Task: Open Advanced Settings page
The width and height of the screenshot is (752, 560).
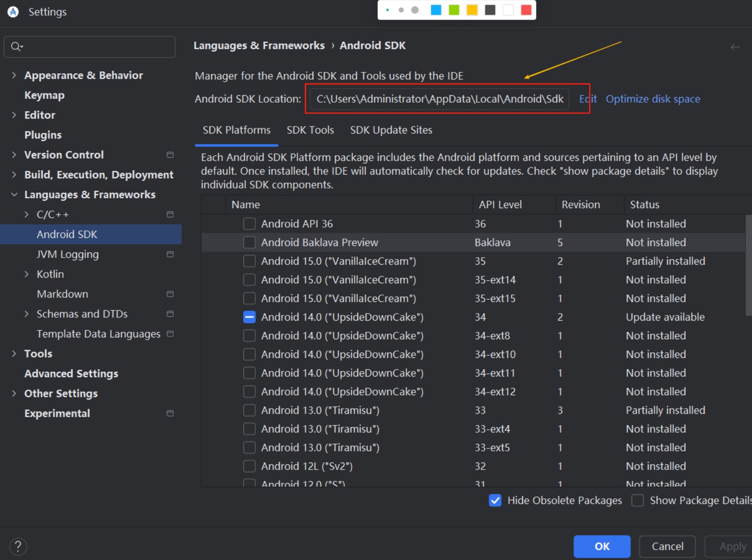Action: click(x=71, y=374)
